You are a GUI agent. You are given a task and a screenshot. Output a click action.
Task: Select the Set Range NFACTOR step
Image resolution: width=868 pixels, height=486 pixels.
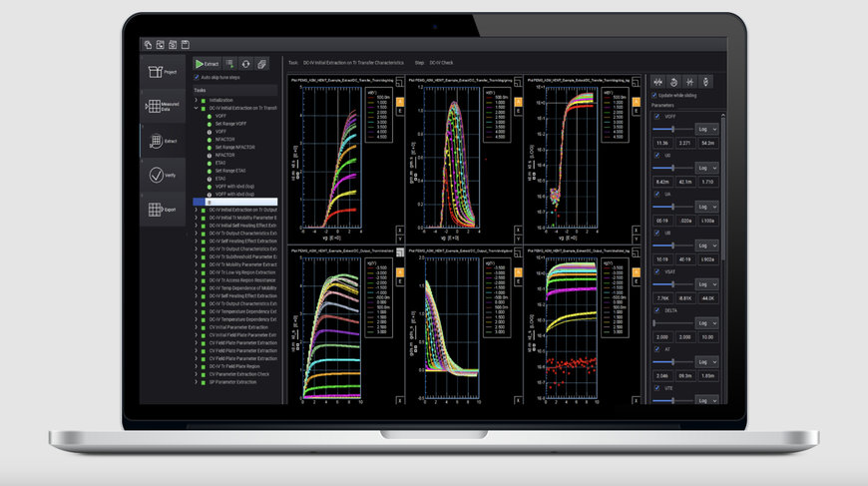click(x=235, y=148)
